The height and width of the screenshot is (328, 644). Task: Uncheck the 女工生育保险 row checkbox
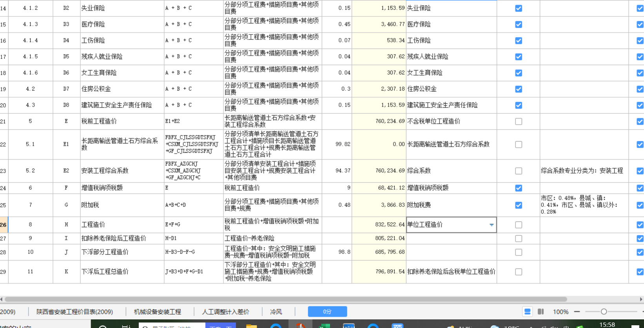click(x=519, y=73)
